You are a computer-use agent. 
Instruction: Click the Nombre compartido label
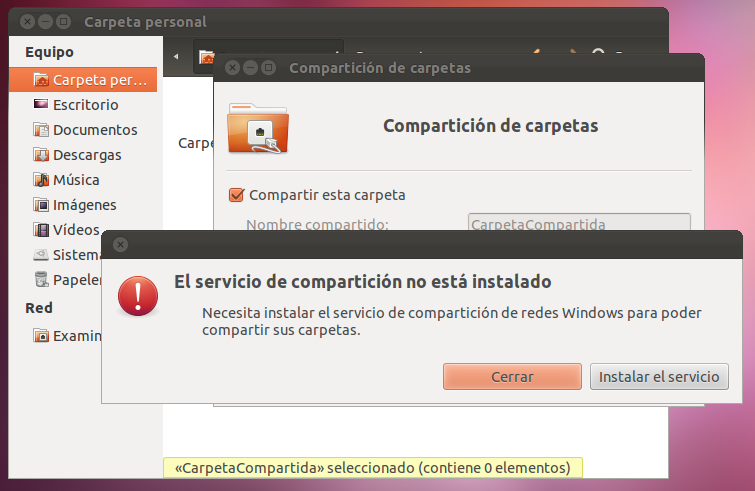[317, 224]
